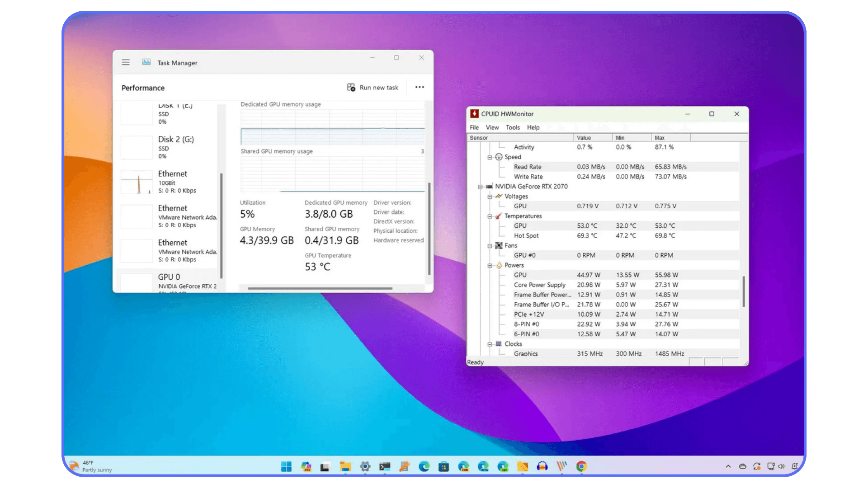The image size is (868, 488).
Task: Open the Tools menu in HWMonitor
Action: coord(513,127)
